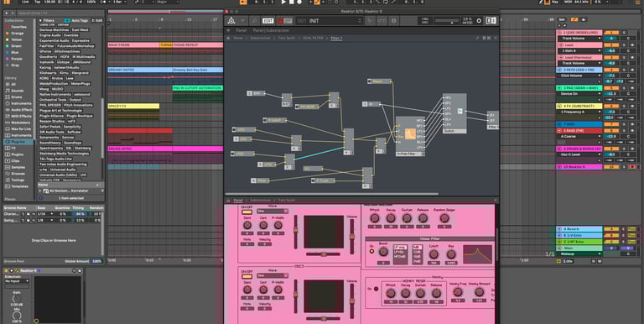Collapse the Filters section in browser
The width and height of the screenshot is (644, 324).
40,20
